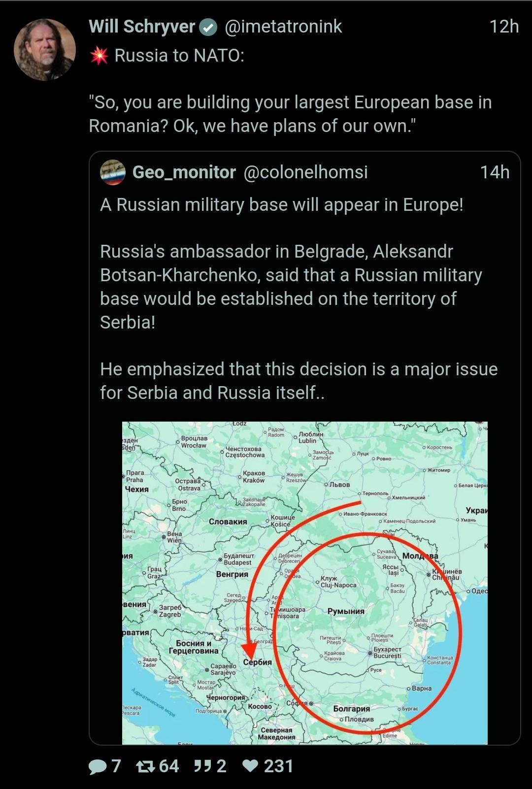Open the Will Schryver display name
Screen dimensions: 532x789
pyautogui.click(x=142, y=27)
